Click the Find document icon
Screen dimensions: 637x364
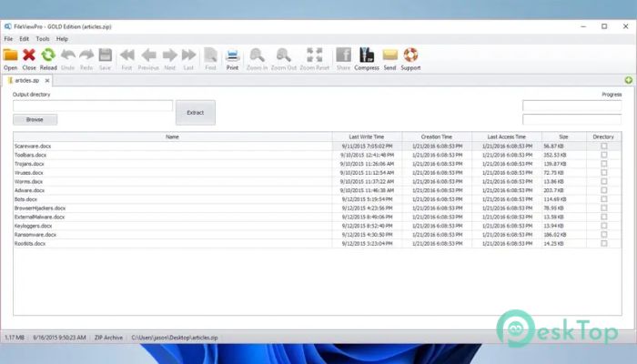(210, 55)
